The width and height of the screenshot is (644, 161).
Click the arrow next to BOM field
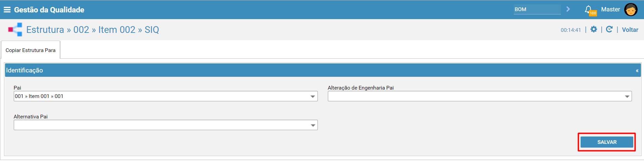click(x=568, y=9)
